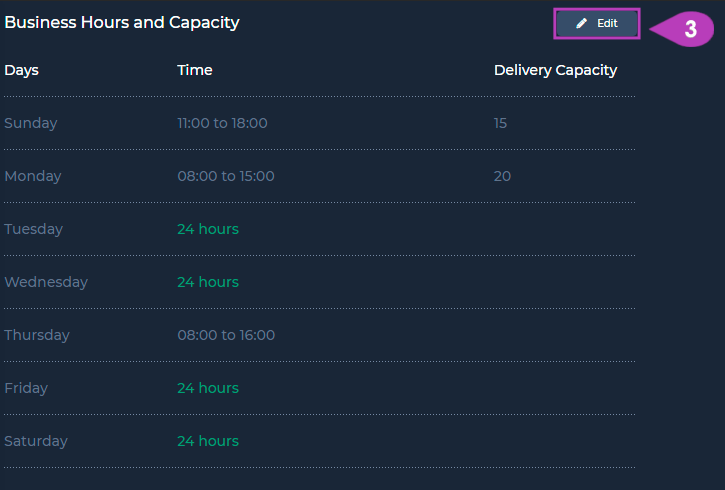This screenshot has height=490, width=725.
Task: Click the purple step 3 callout marker
Action: pos(682,29)
